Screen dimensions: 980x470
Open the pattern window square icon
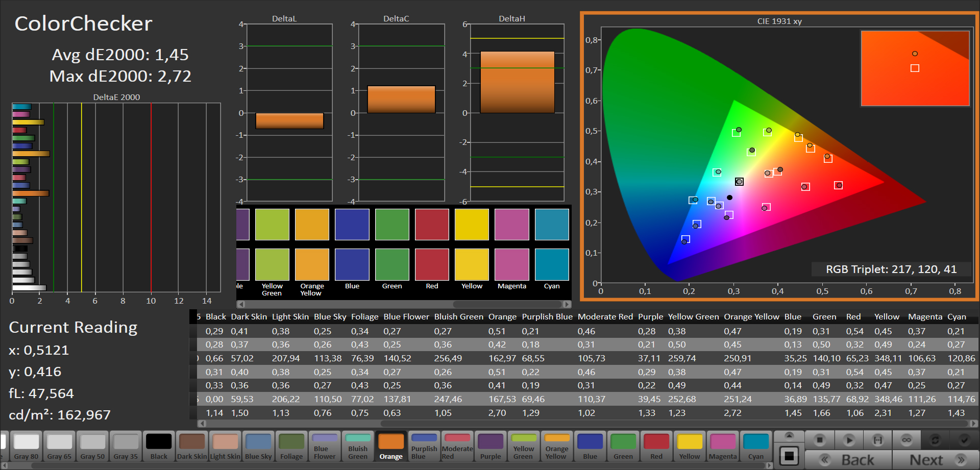tap(789, 456)
